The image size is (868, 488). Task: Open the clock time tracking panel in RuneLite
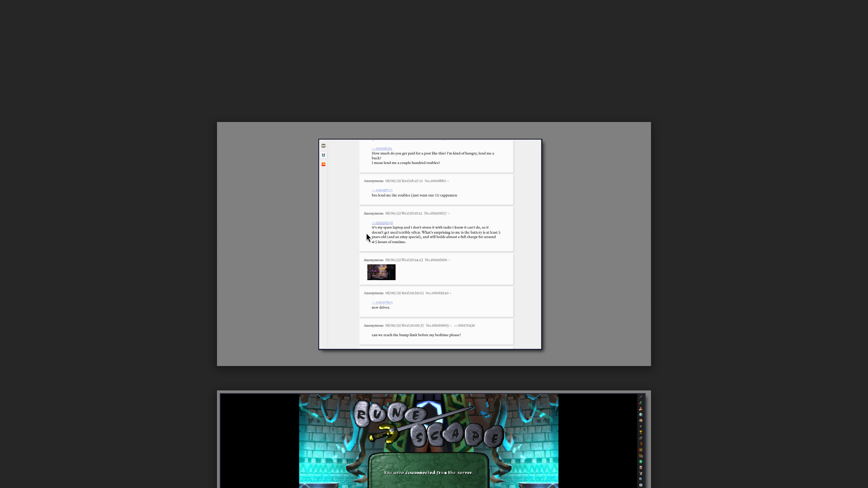(x=641, y=421)
